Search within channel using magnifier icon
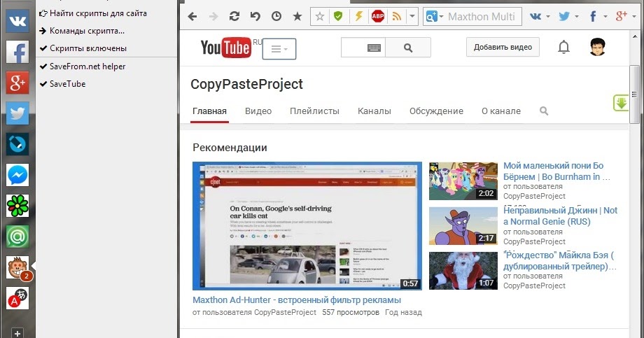Screen dimensions: 644x338 (x=544, y=111)
